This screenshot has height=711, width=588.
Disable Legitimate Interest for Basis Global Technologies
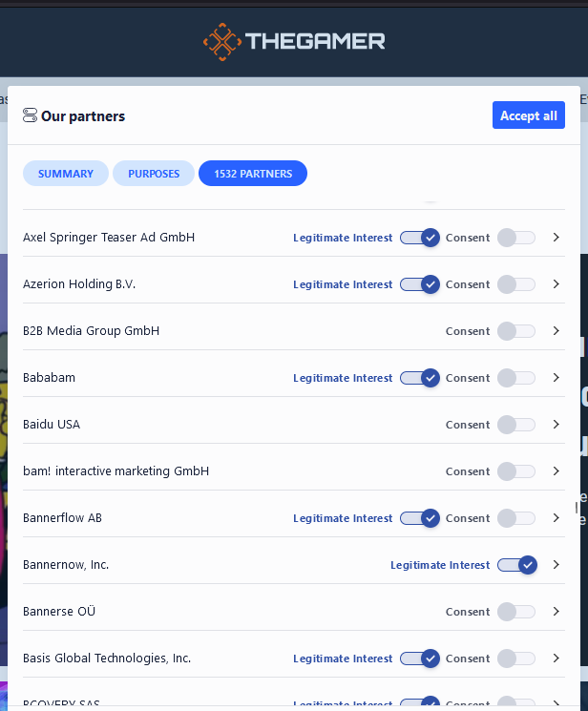[x=420, y=659]
